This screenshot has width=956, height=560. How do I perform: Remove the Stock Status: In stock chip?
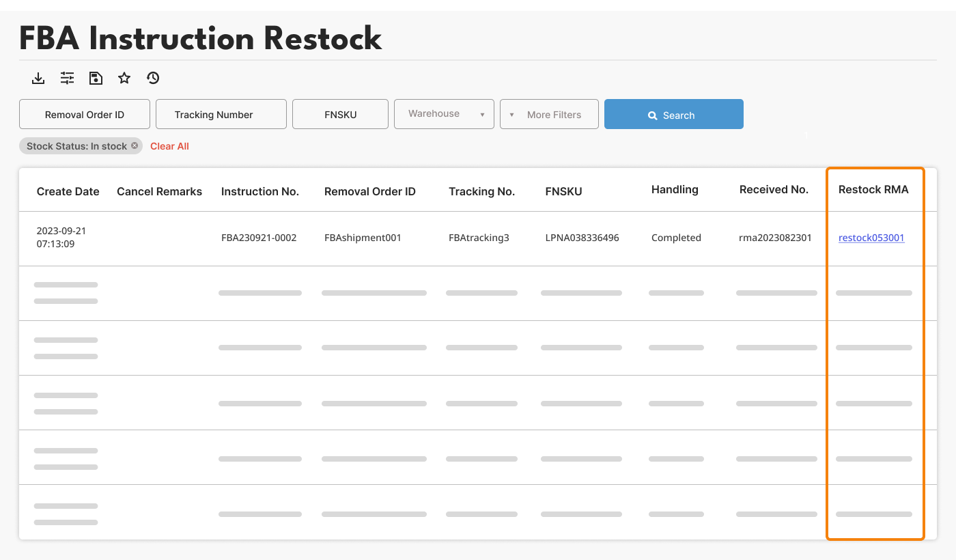[x=135, y=145]
